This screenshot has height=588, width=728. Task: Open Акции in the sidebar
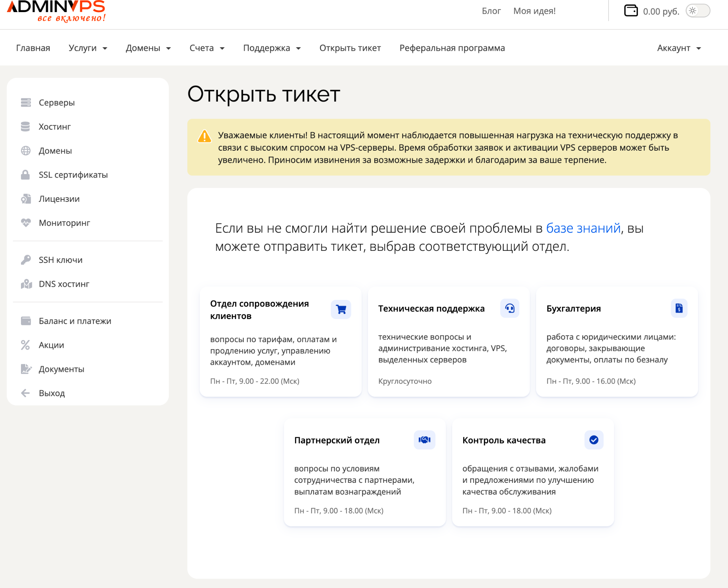click(52, 345)
